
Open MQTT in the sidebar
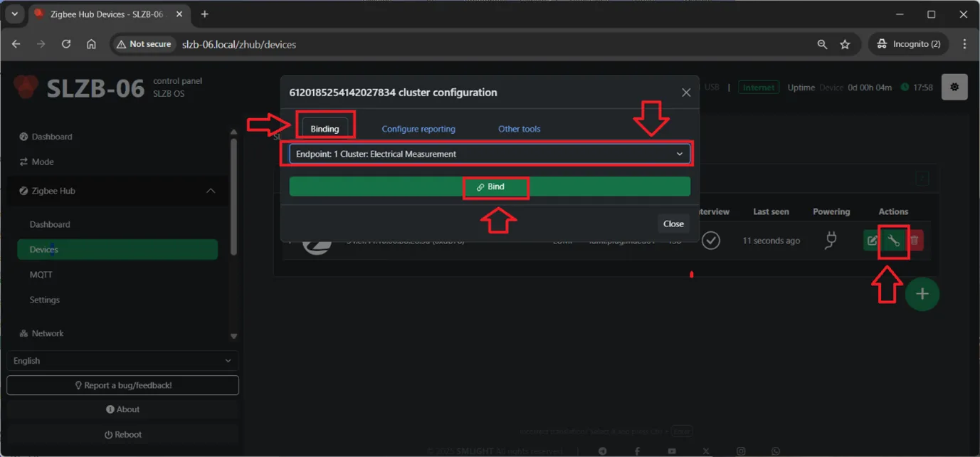tap(41, 275)
